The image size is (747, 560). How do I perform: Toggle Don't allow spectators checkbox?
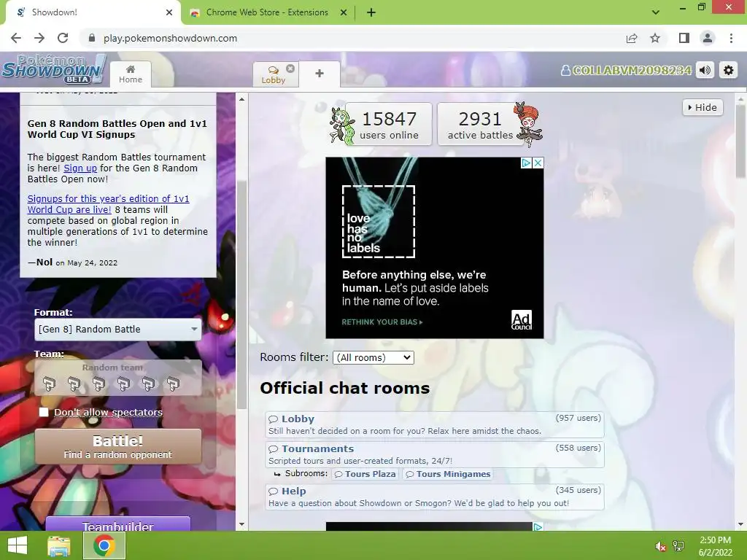pyautogui.click(x=44, y=412)
